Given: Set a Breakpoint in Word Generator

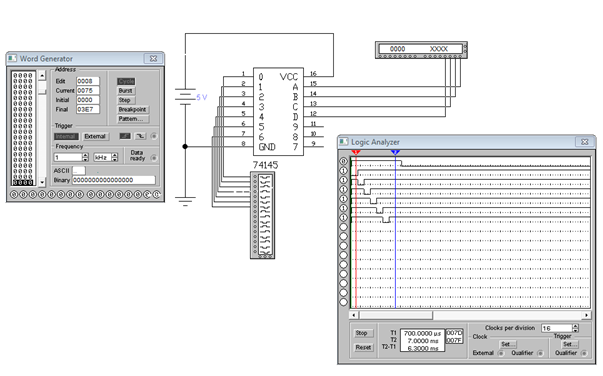Looking at the screenshot, I should pos(132,110).
